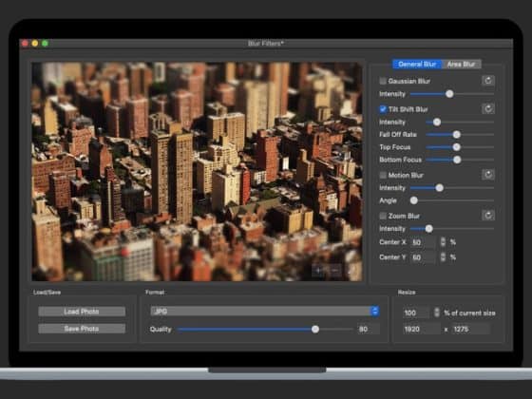The height and width of the screenshot is (399, 532).
Task: Reset the Zoom Blur settings
Action: [488, 216]
